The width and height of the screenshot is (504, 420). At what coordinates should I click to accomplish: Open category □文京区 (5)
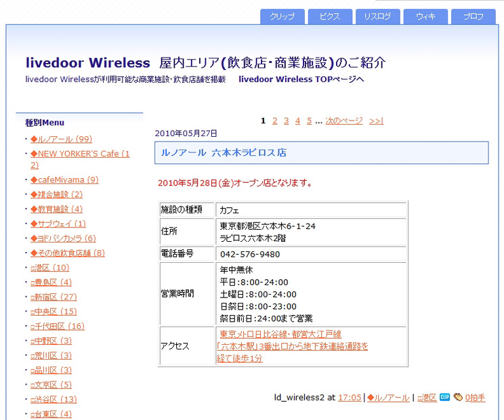pyautogui.click(x=51, y=385)
